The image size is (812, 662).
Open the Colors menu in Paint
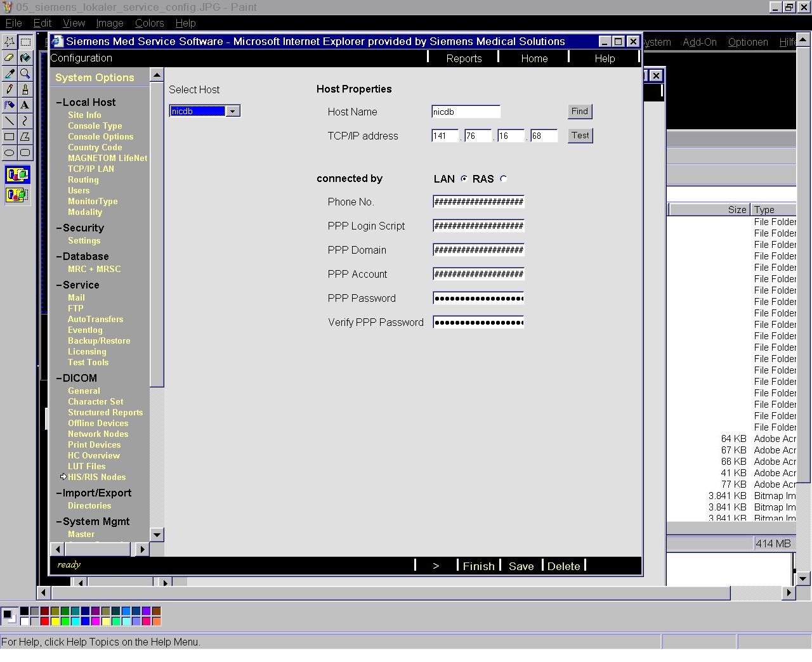(149, 23)
